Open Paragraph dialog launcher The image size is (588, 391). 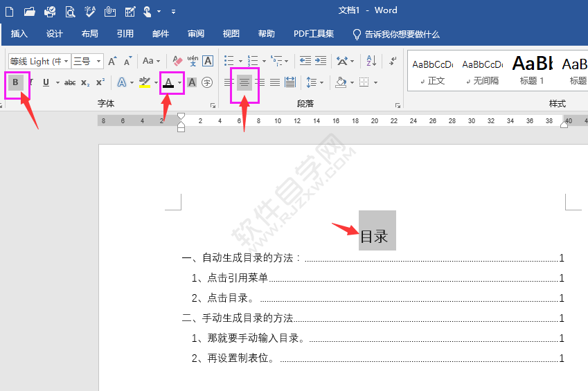[398, 105]
